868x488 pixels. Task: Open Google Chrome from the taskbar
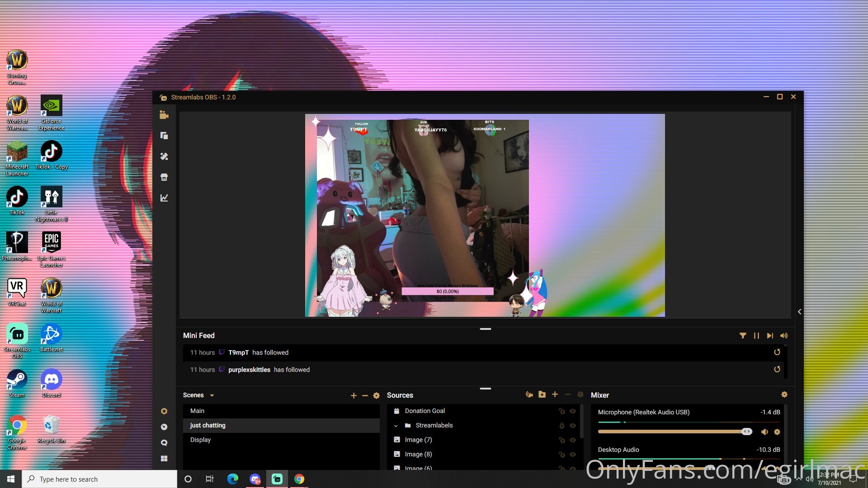[299, 479]
